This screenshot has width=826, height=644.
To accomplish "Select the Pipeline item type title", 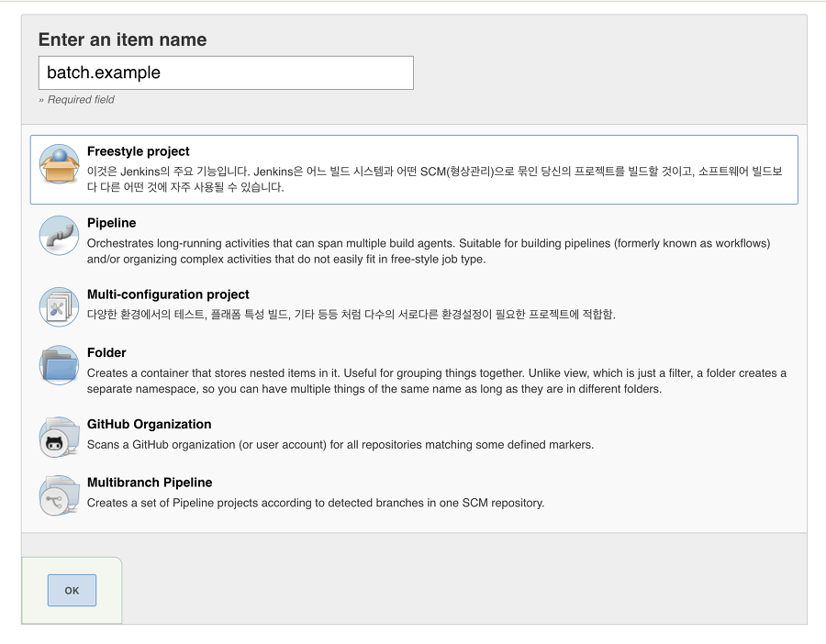I will (x=111, y=223).
